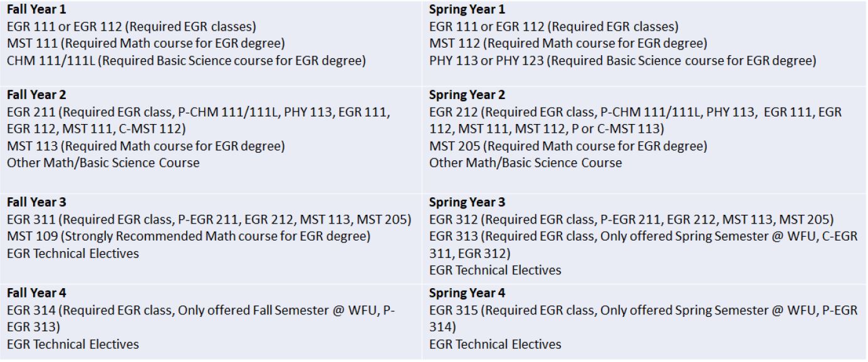The height and width of the screenshot is (362, 868).
Task: Click the EGR 314 course entry
Action: click(201, 319)
